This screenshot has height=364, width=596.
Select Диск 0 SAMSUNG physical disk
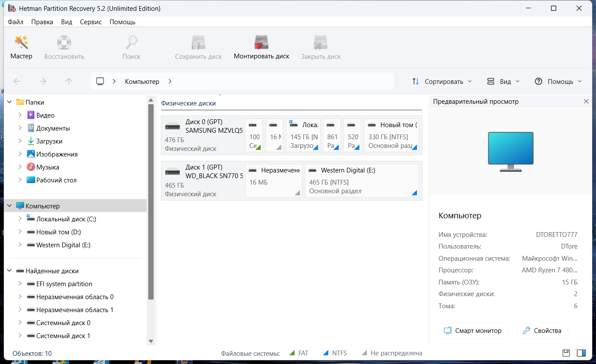coord(202,135)
